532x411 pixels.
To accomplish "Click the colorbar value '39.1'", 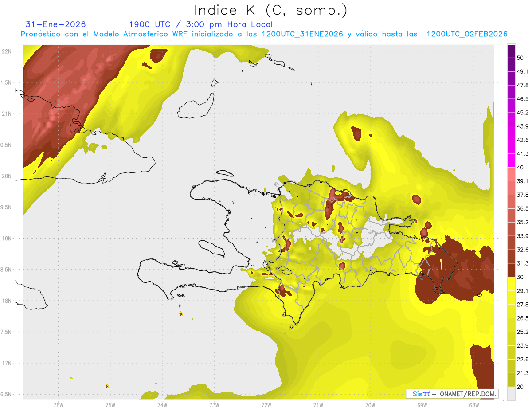I will pyautogui.click(x=523, y=181).
